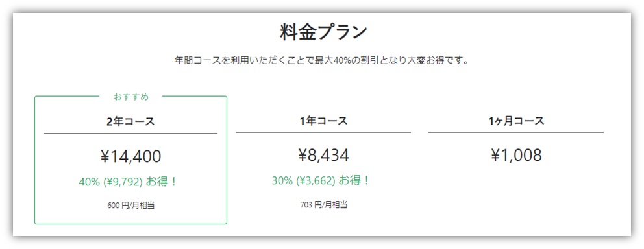Click the divider line under 1年コース

click(323, 132)
